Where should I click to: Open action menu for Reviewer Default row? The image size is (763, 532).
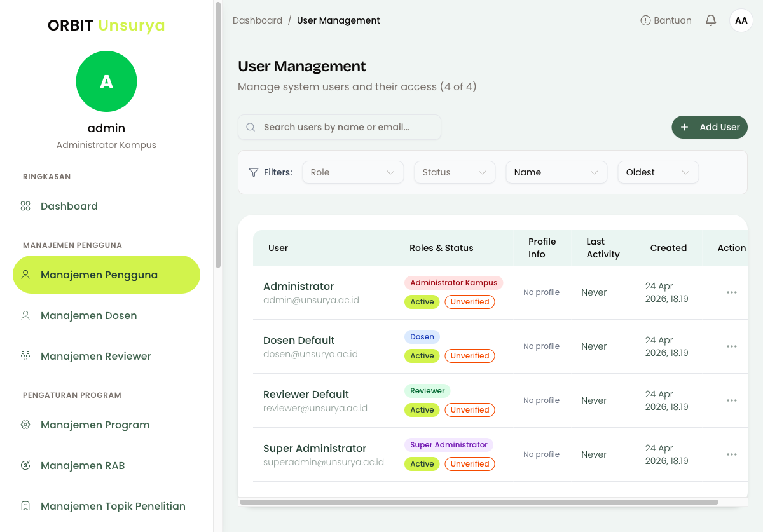[x=732, y=400]
